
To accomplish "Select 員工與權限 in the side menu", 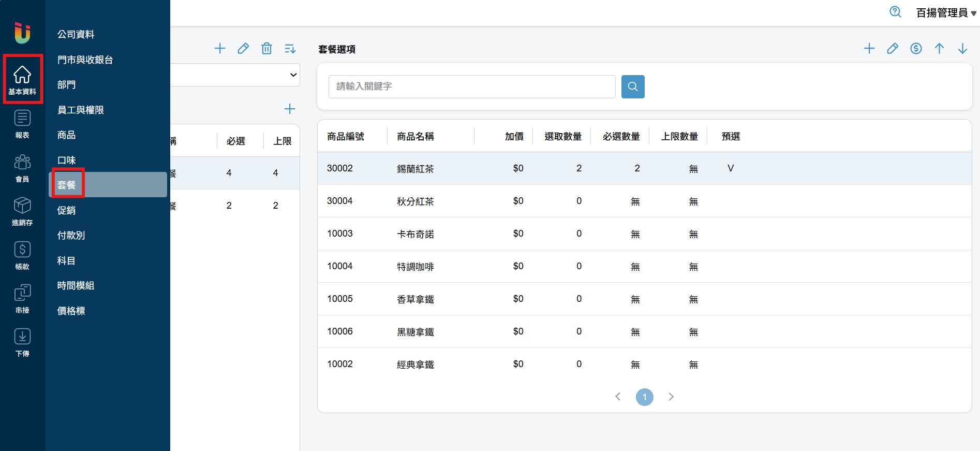I will point(81,110).
